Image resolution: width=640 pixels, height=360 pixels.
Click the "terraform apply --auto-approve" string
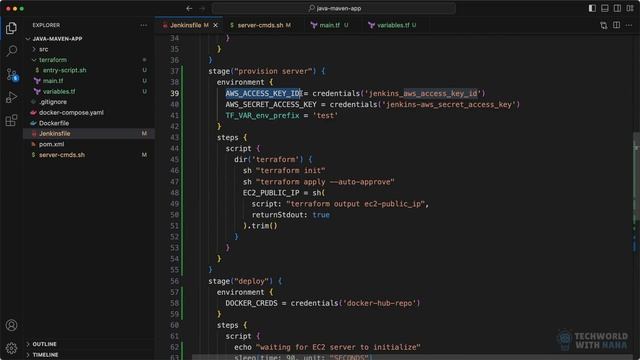point(325,182)
